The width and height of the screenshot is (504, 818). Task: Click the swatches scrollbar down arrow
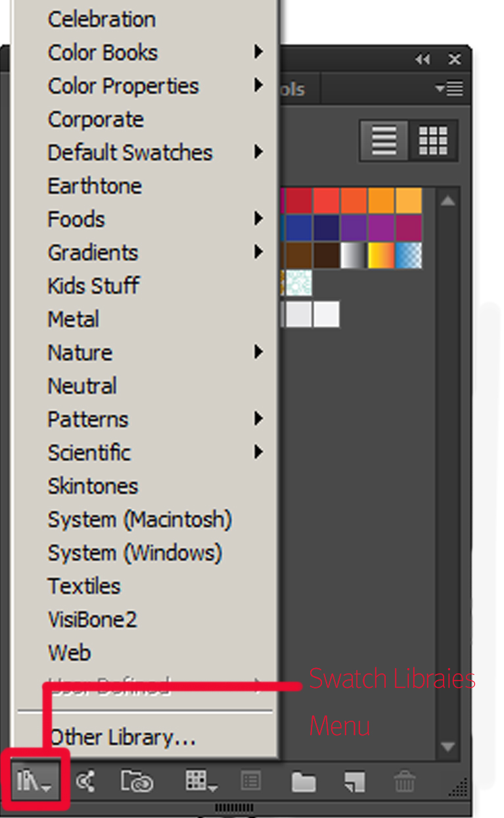coord(447,746)
